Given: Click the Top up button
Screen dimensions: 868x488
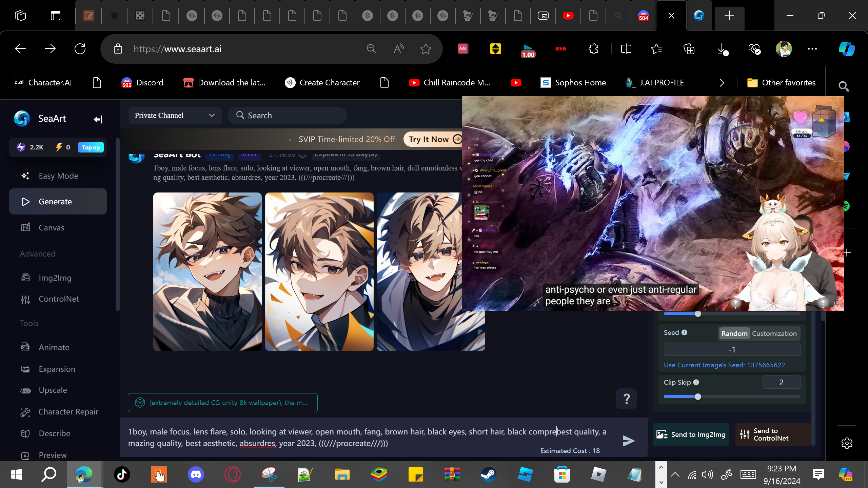Looking at the screenshot, I should click(x=91, y=147).
